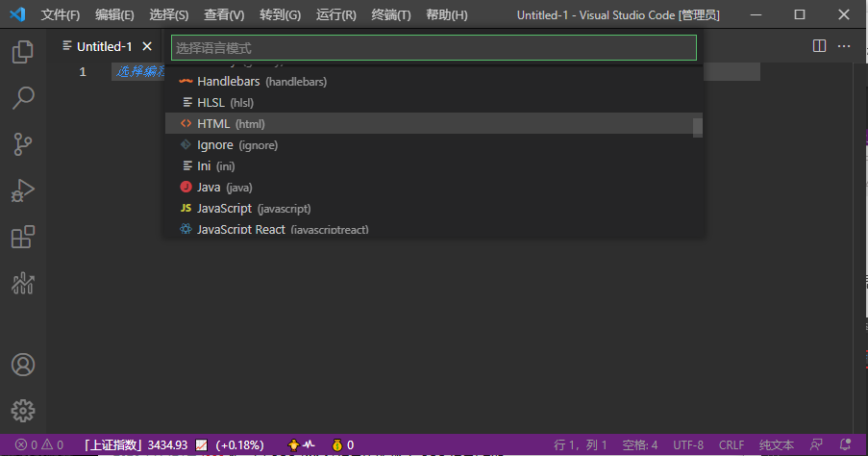Open the Manage gear menu
Image resolution: width=868 pixels, height=456 pixels.
click(23, 411)
